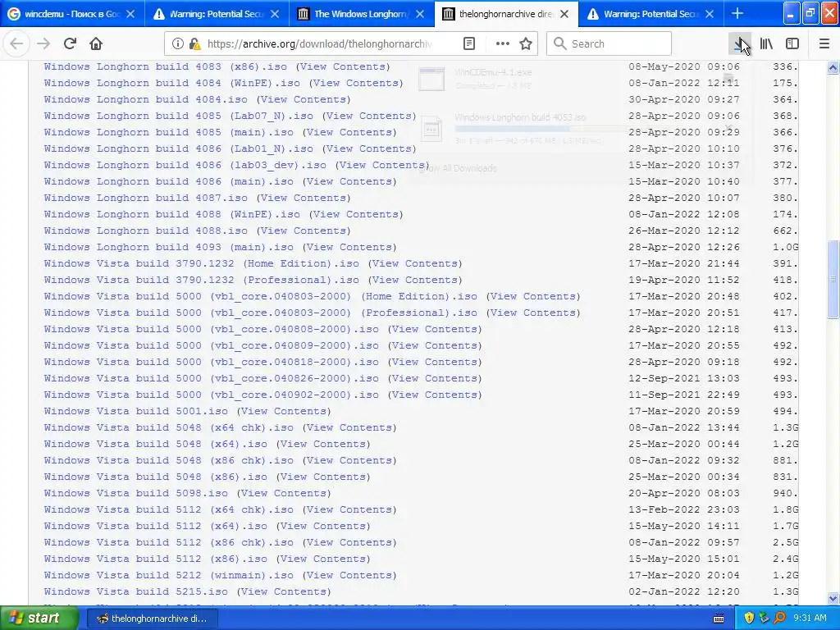Screen dimensions: 840x630
Task: Download Windows Vista build 5001.iso
Action: pyautogui.click(x=135, y=412)
